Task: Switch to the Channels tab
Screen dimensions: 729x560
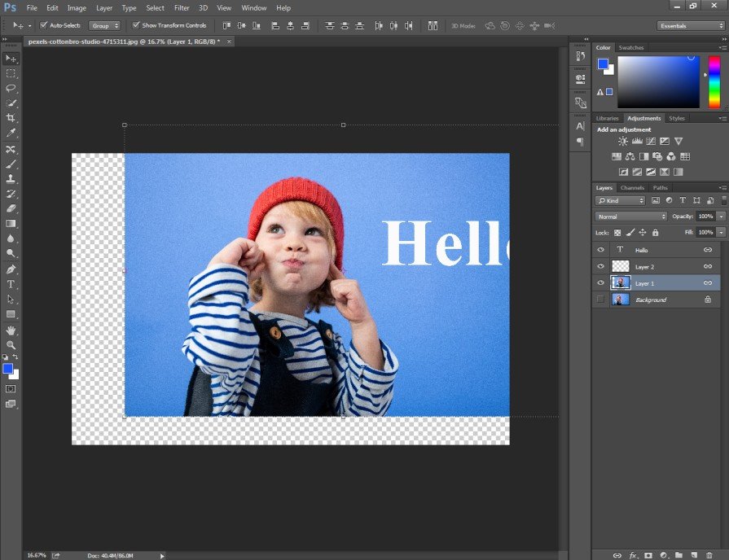Action: click(632, 188)
